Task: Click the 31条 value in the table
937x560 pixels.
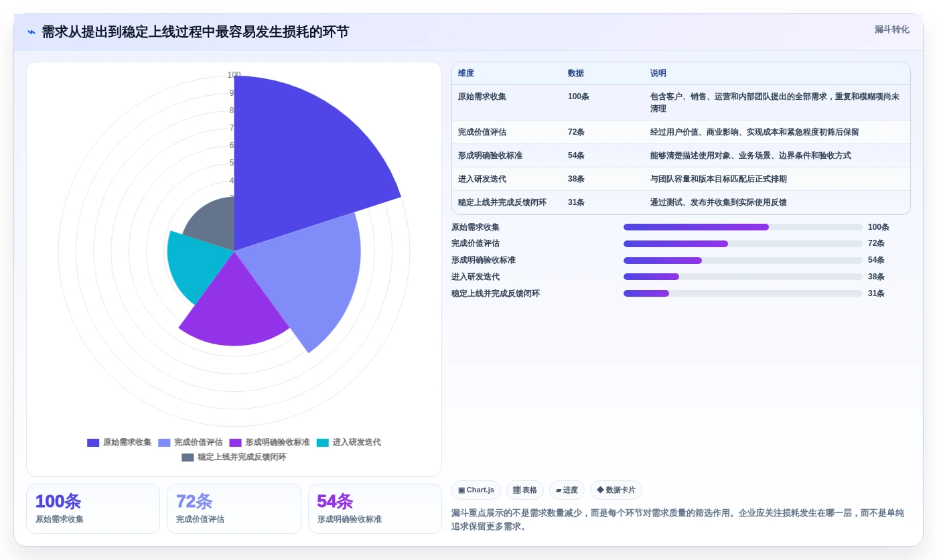Action: 576,202
